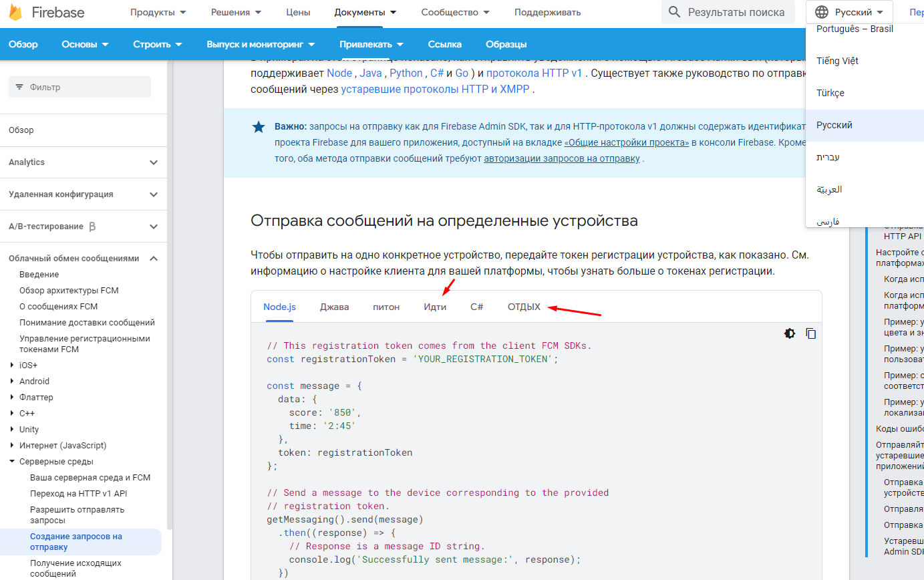Open Понимание доставки сообщений page

click(x=87, y=323)
